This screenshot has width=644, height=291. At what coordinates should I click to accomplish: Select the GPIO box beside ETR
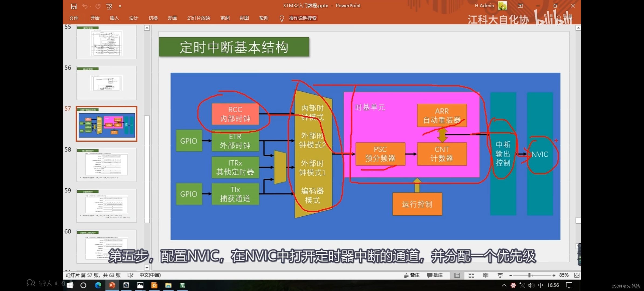point(189,141)
